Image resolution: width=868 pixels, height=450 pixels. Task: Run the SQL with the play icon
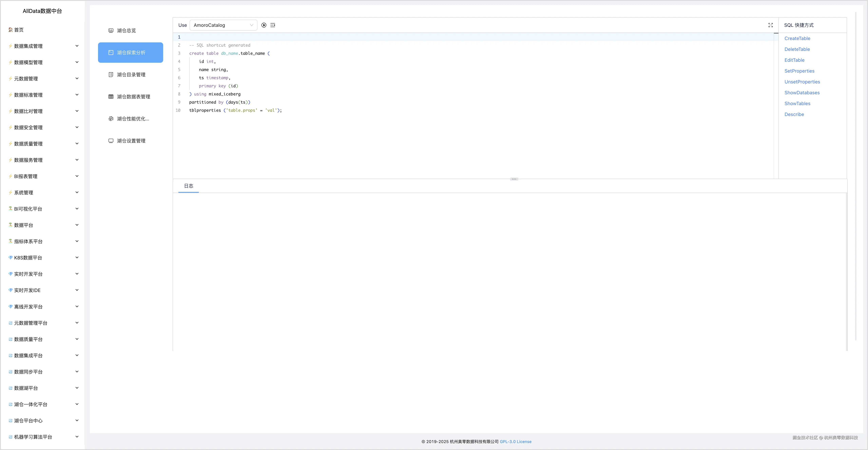264,25
